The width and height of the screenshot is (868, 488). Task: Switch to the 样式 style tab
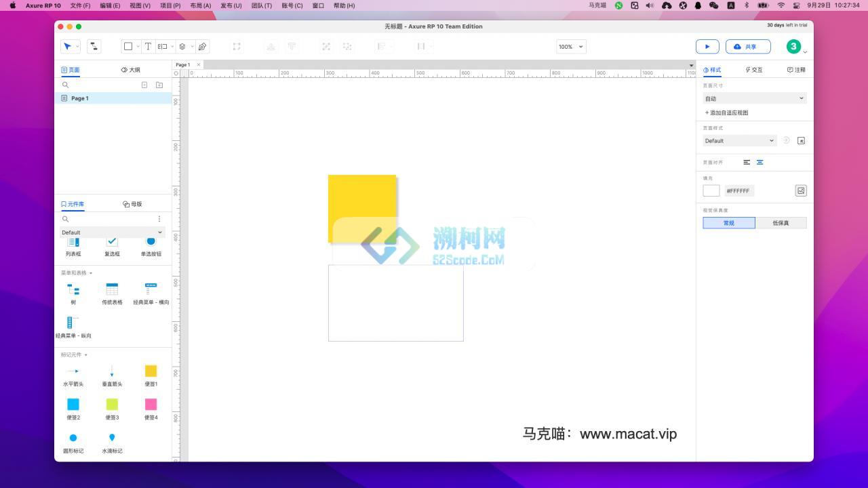click(x=712, y=70)
